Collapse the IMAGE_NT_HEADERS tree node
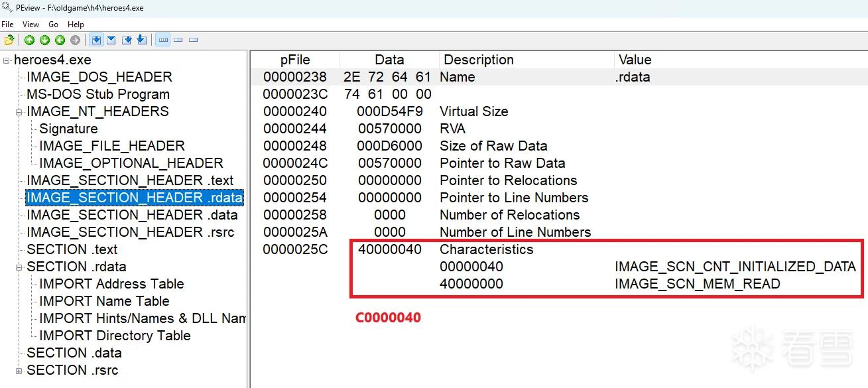 (19, 112)
